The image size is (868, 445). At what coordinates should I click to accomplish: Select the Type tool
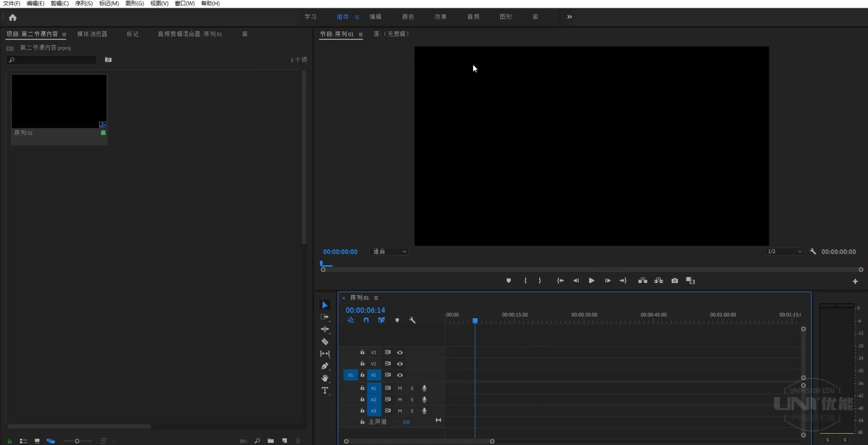325,390
